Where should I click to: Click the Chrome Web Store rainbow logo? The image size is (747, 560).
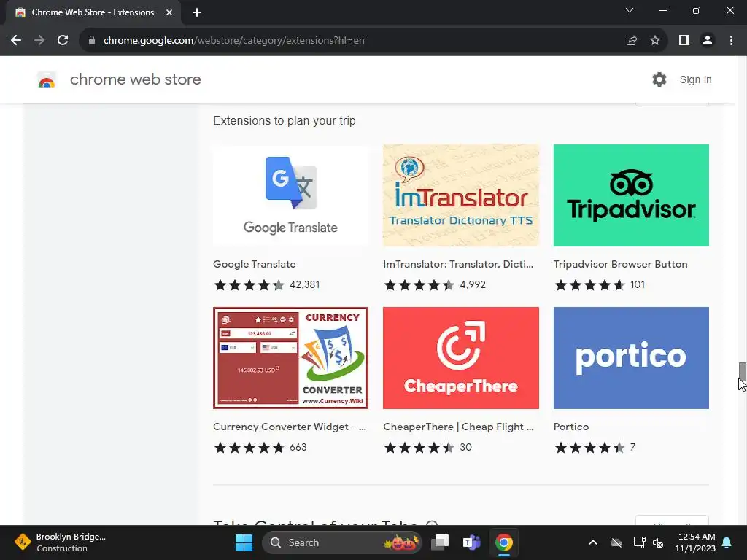47,79
